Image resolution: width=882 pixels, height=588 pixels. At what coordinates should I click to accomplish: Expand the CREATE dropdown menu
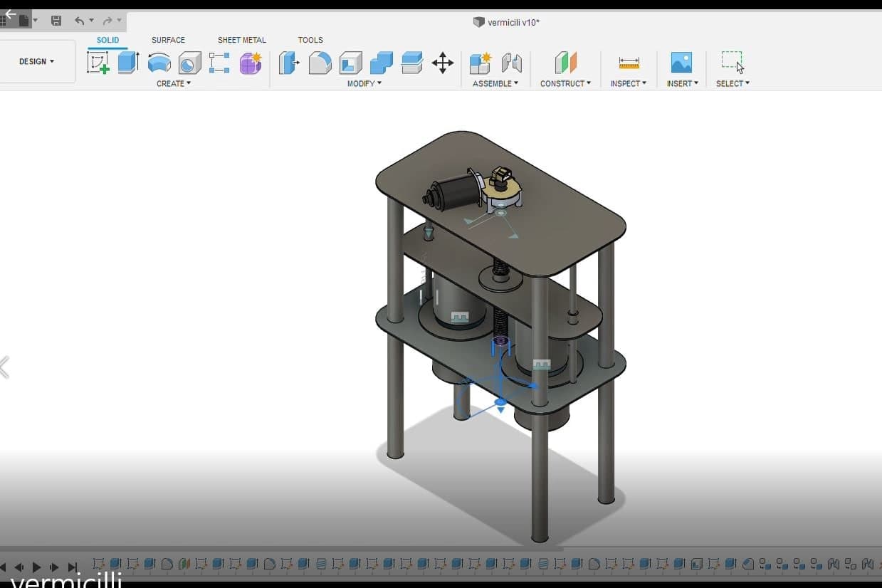[x=173, y=83]
